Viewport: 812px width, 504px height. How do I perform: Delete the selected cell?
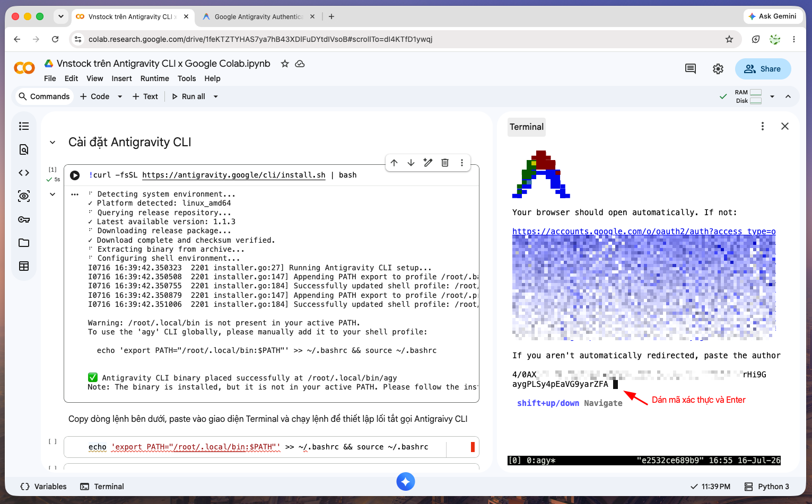tap(445, 163)
